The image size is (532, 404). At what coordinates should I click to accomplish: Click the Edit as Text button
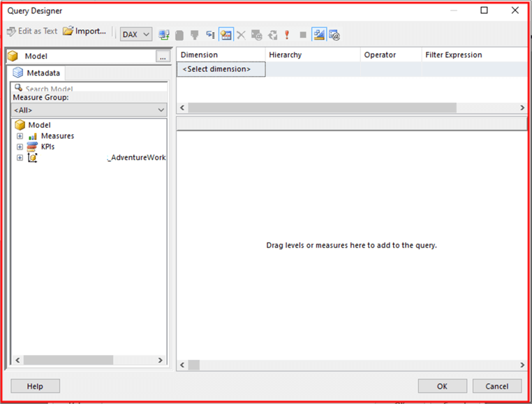pyautogui.click(x=32, y=31)
